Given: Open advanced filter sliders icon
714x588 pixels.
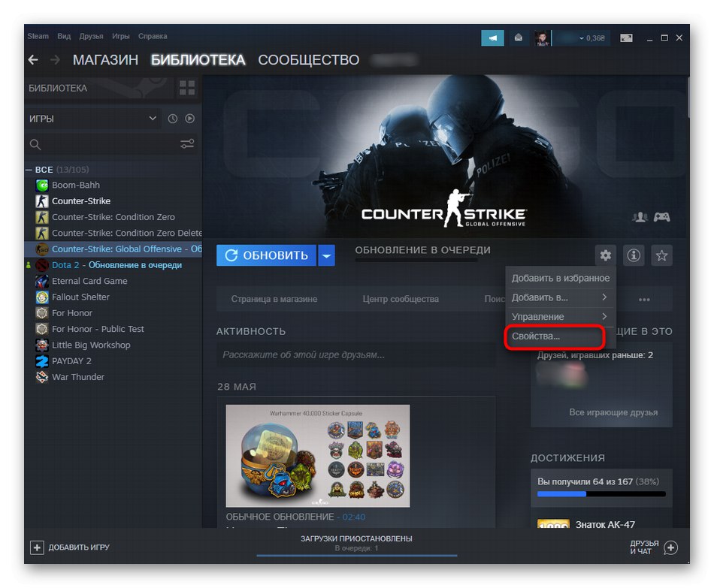Looking at the screenshot, I should (187, 144).
